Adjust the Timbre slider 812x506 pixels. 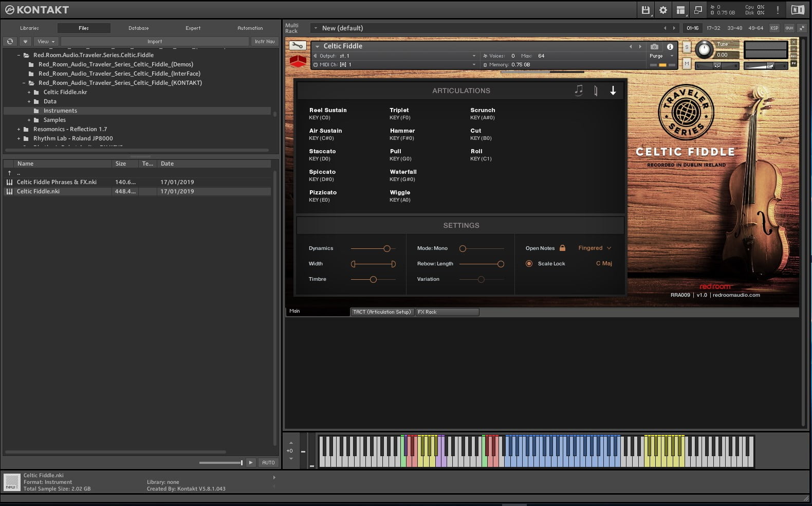pyautogui.click(x=373, y=279)
